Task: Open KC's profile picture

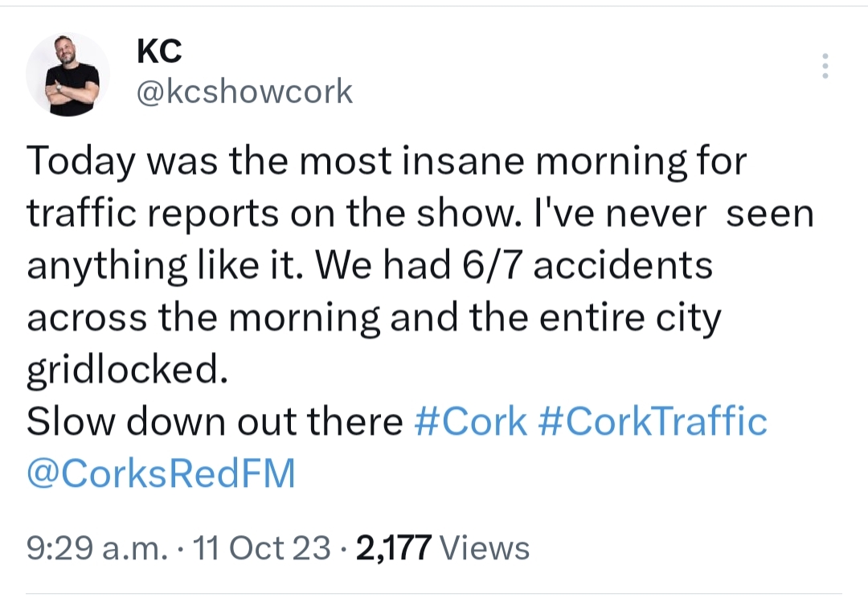Action: pos(68,76)
